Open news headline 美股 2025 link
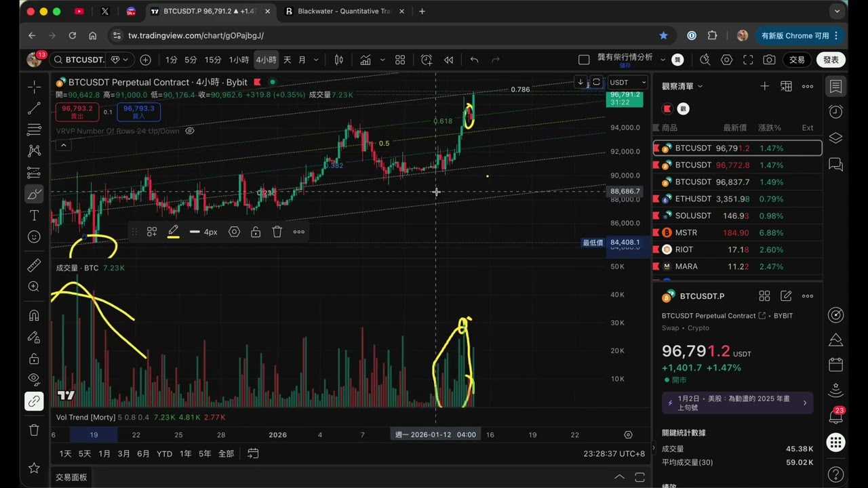This screenshot has width=868, height=488. (x=737, y=403)
